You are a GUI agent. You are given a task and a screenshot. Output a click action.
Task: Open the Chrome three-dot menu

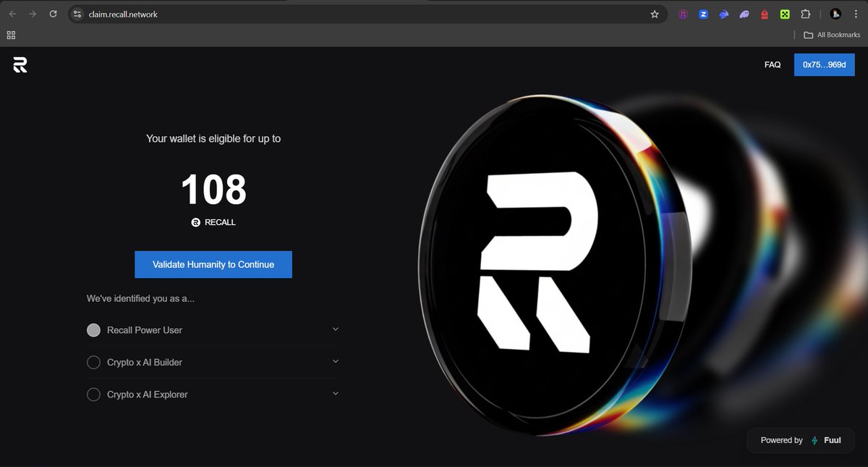[x=856, y=14]
